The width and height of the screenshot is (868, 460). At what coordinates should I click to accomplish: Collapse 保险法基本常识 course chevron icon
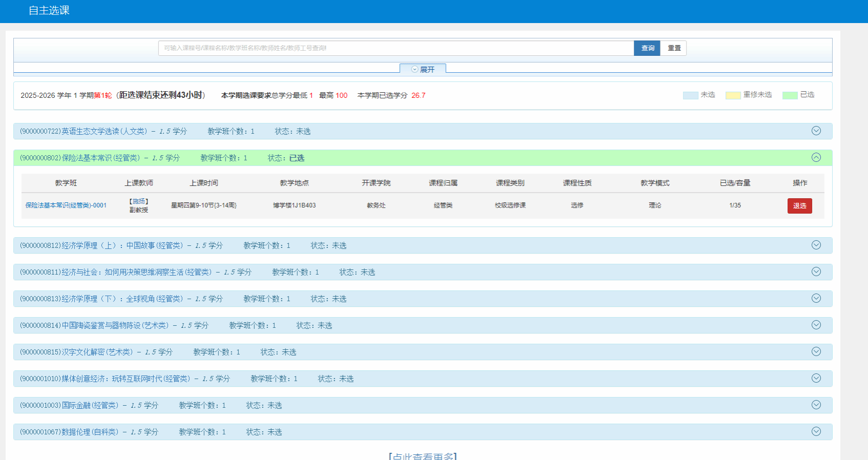(x=816, y=158)
